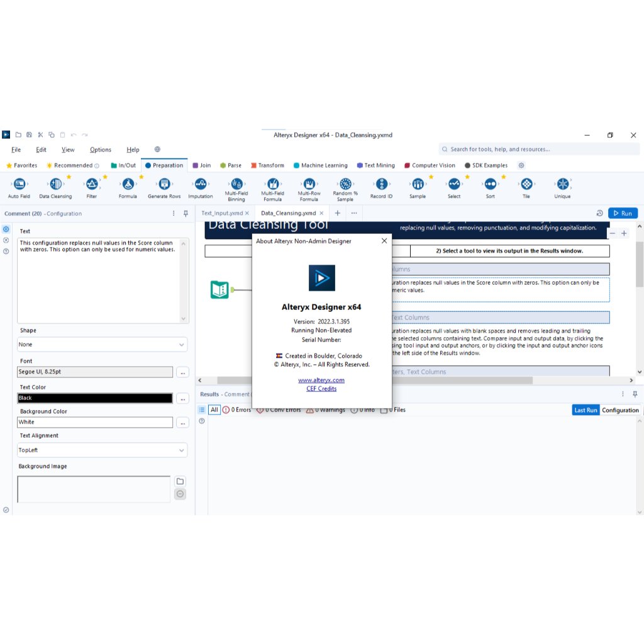Image resolution: width=644 pixels, height=644 pixels.
Task: Expand the Text Alignment dropdown TopLeft
Action: pos(103,450)
